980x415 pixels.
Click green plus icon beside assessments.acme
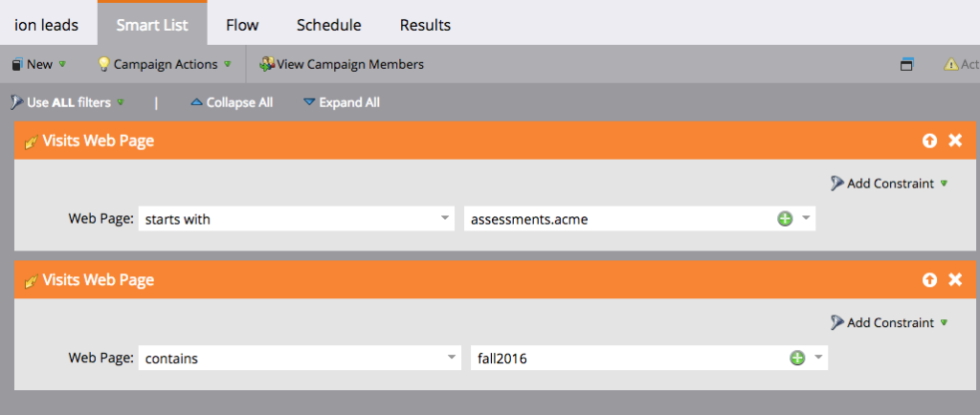point(785,219)
